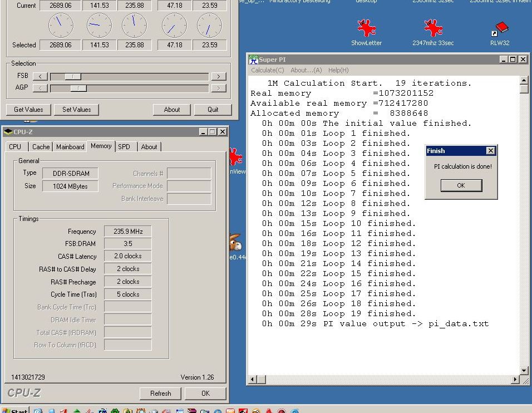Click the FSB right arrow button

tap(219, 76)
